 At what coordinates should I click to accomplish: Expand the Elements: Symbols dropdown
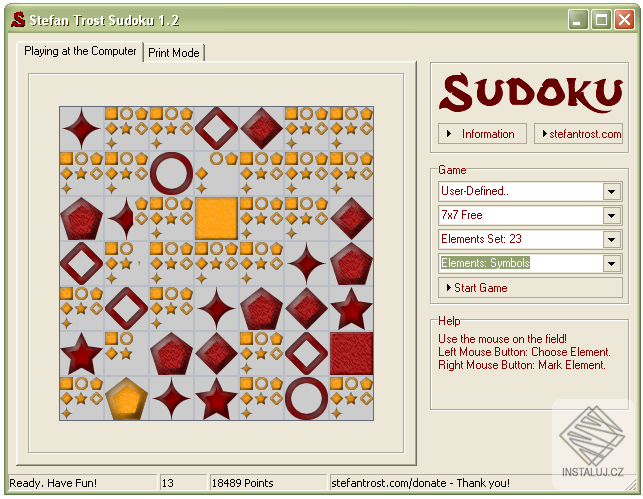(611, 263)
